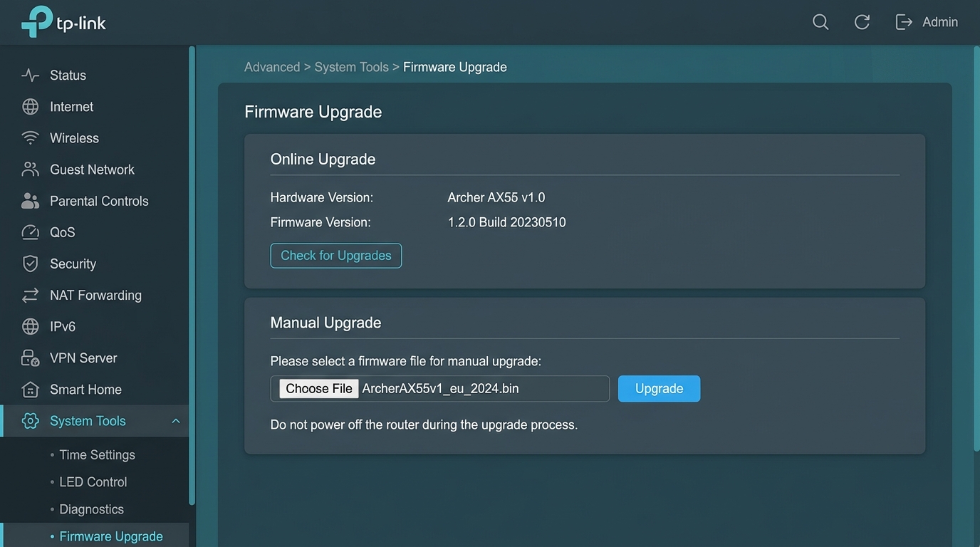The height and width of the screenshot is (547, 980).
Task: Click the Status pulse icon
Action: click(30, 75)
